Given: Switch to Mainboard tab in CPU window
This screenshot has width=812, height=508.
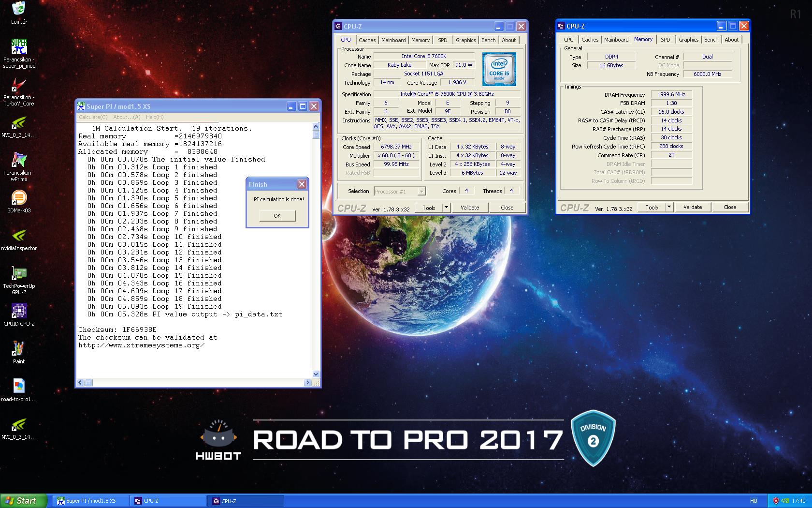Looking at the screenshot, I should point(393,40).
